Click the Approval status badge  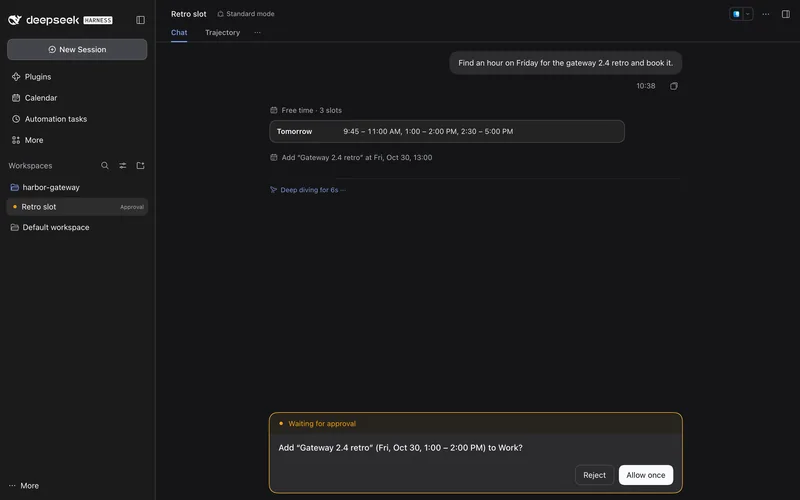coord(132,207)
